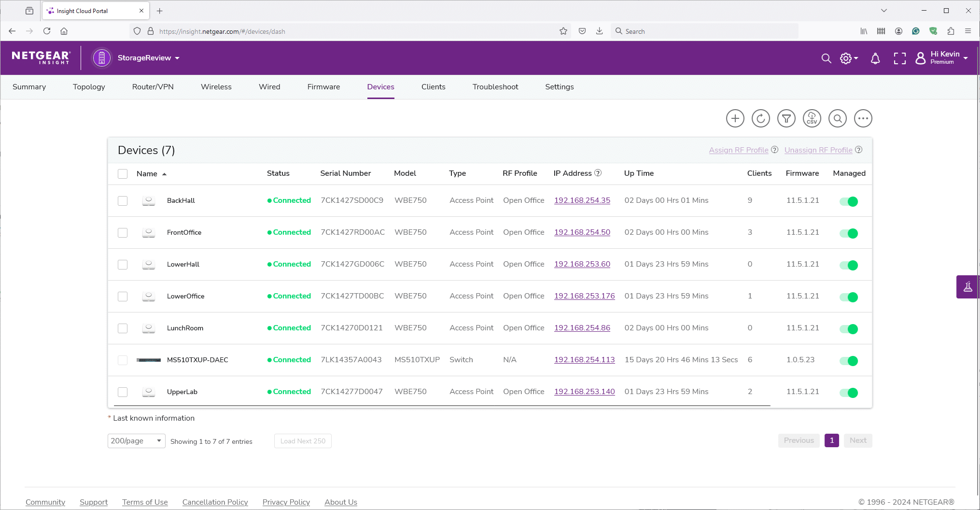Image resolution: width=980 pixels, height=510 pixels.
Task: Export device list to CSV
Action: click(x=812, y=118)
